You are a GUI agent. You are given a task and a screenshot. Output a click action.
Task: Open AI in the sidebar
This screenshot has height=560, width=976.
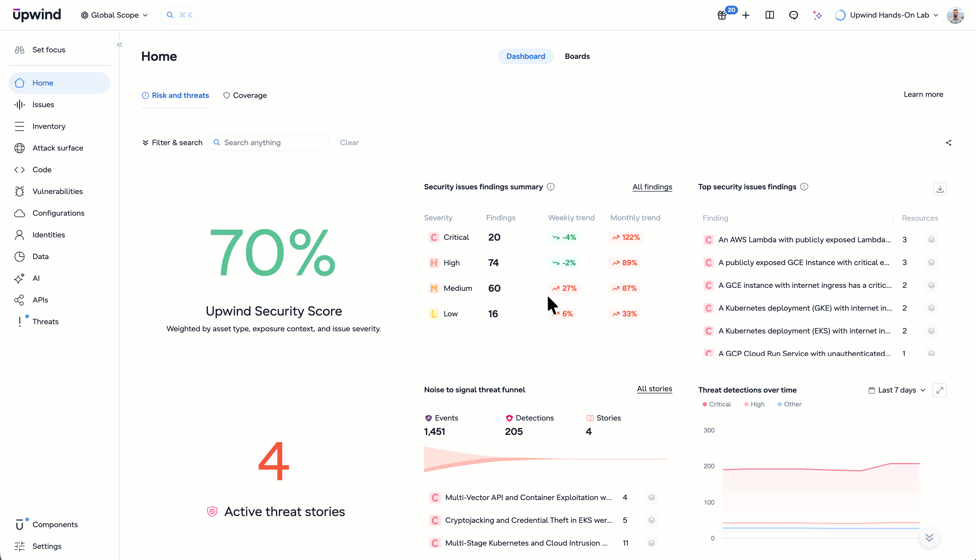59,278
